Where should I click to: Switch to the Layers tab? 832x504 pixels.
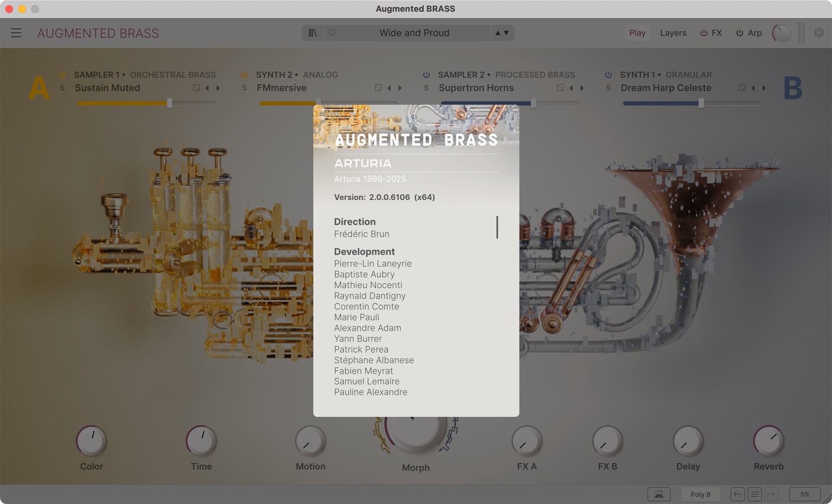pyautogui.click(x=673, y=33)
